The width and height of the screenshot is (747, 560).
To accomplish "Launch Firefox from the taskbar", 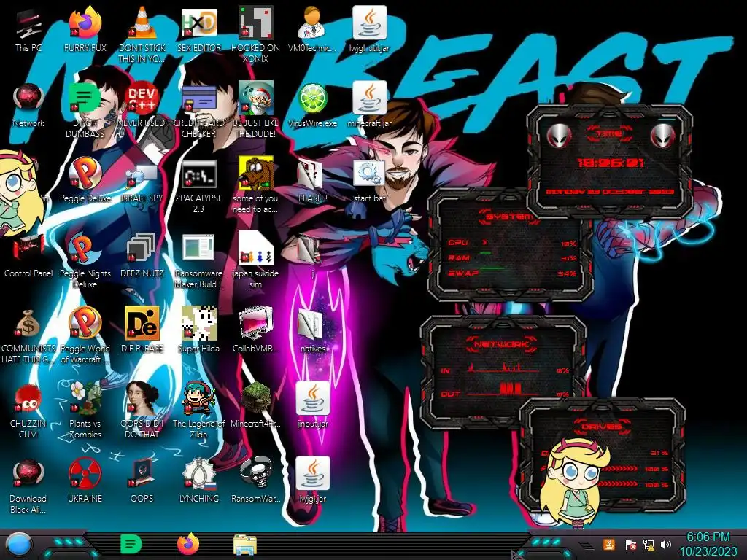I will pos(188,544).
